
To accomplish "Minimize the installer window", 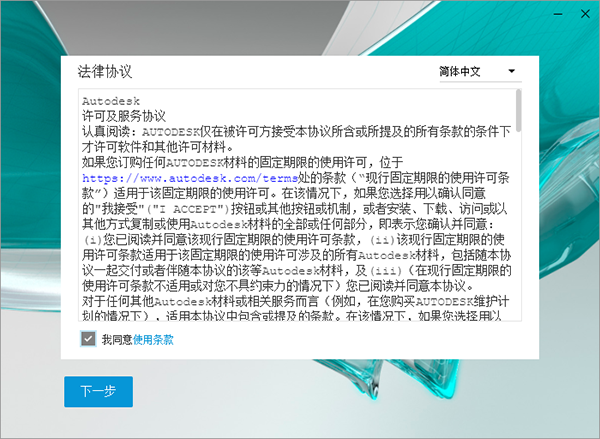I will [558, 14].
